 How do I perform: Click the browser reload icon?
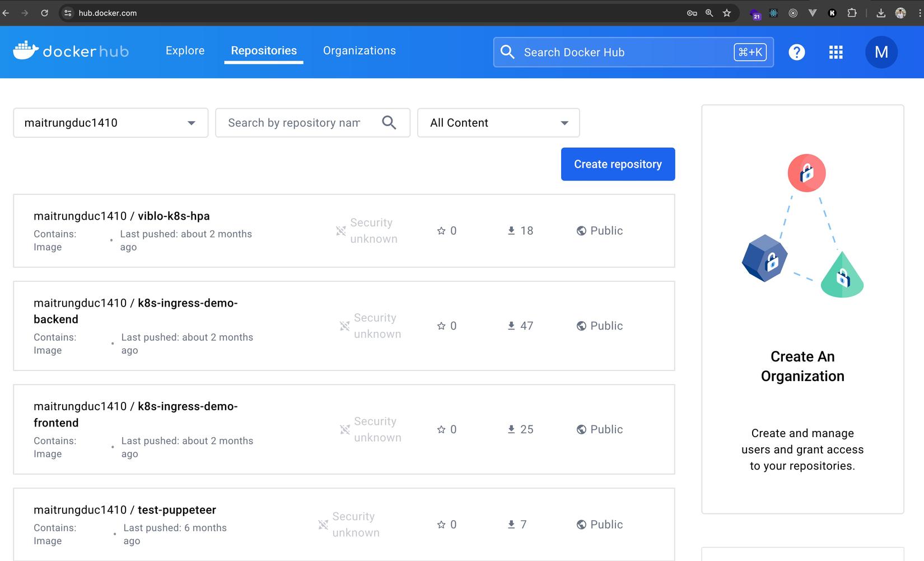click(x=45, y=13)
